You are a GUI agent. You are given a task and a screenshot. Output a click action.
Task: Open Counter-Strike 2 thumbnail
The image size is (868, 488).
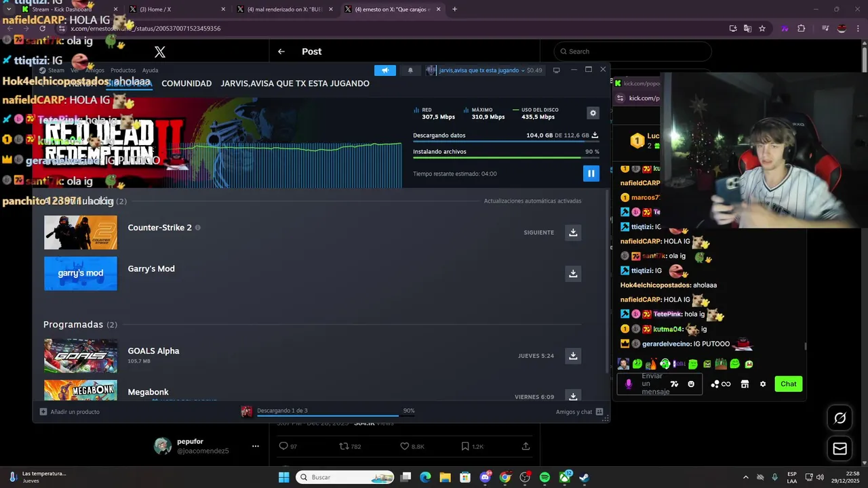tap(81, 232)
